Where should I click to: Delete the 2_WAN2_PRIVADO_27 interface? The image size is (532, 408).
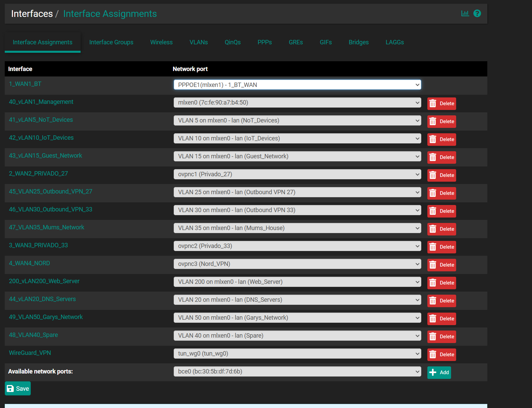442,175
